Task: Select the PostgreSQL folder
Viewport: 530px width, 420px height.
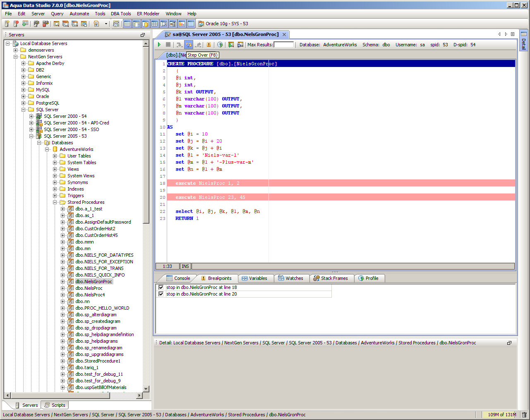Action: (x=48, y=103)
